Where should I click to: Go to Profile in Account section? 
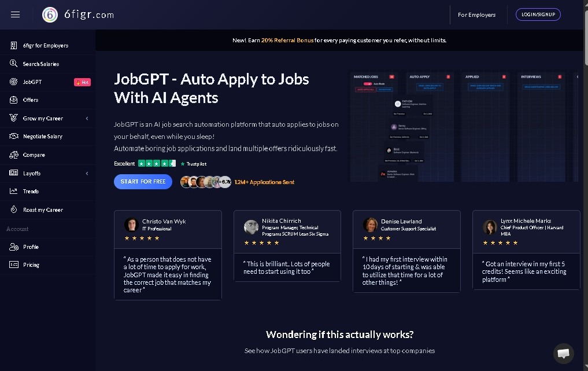point(47,247)
